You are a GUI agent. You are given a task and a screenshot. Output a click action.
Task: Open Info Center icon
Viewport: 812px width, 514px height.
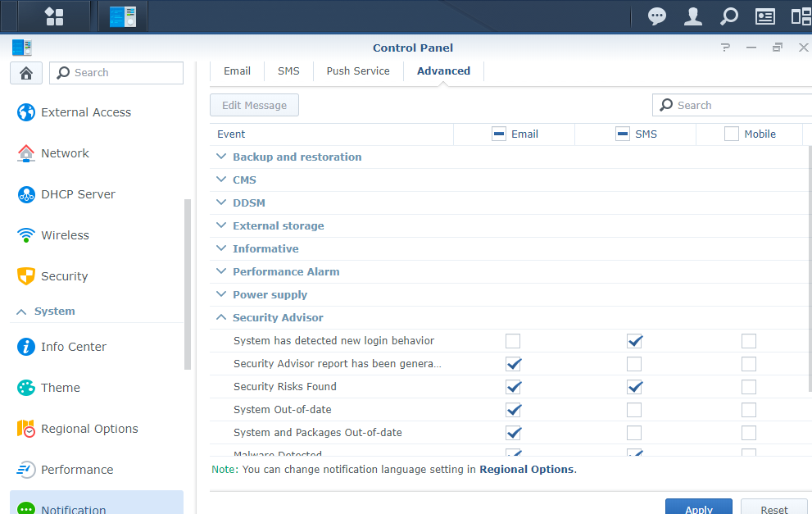26,347
